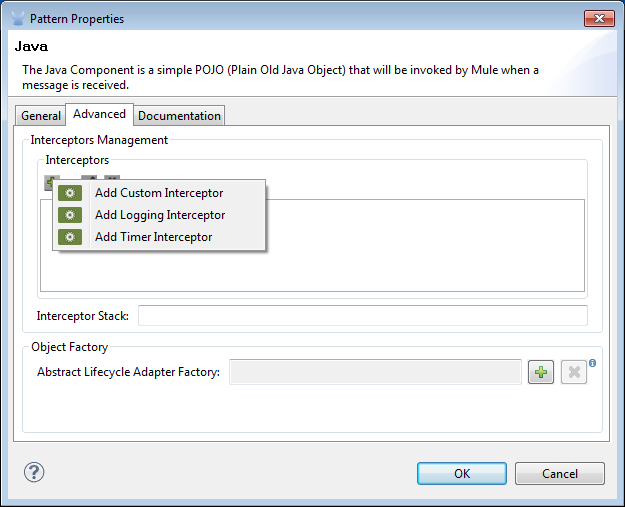Click the right partially hidden icon above the popup
The image size is (625, 507).
[x=111, y=179]
